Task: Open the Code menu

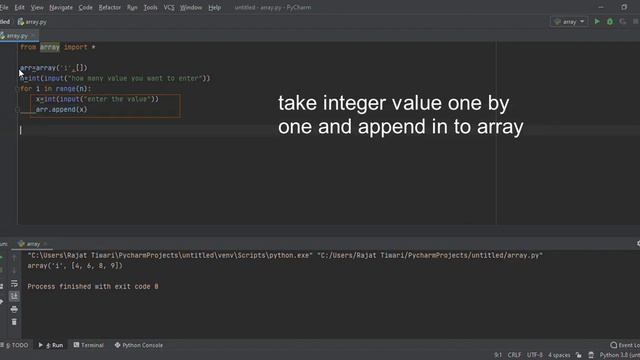Action: [85, 7]
